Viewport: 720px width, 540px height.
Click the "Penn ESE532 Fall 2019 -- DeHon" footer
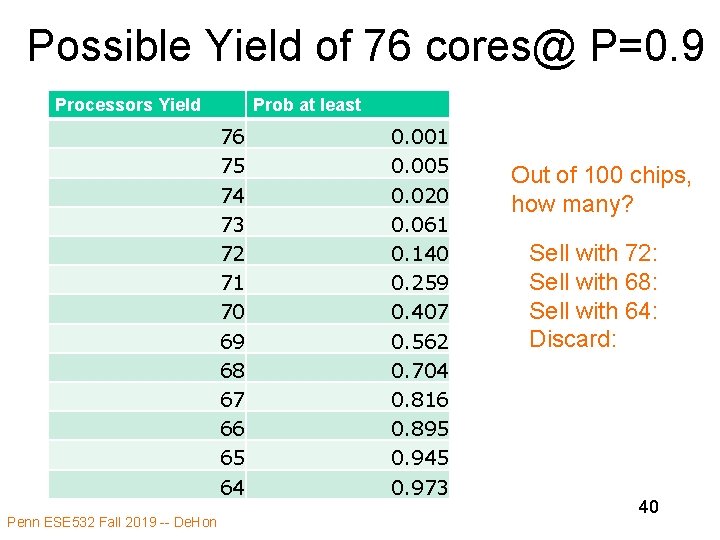click(111, 521)
